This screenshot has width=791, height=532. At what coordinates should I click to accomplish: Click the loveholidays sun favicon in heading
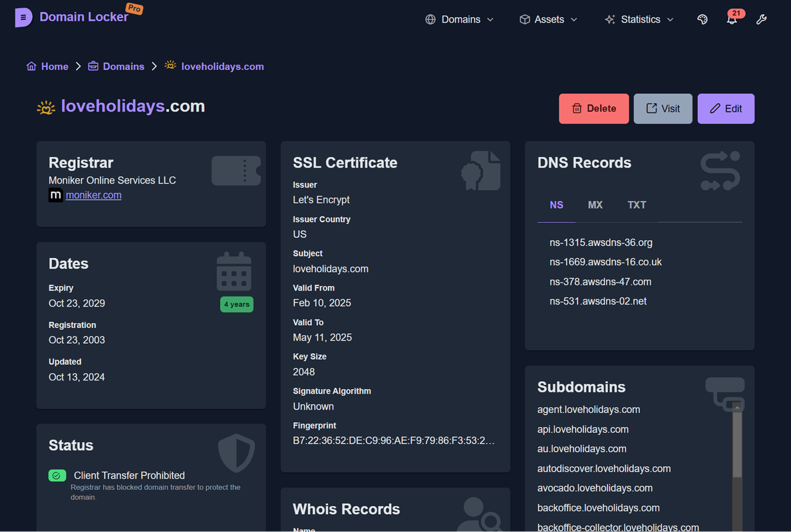[x=46, y=107]
